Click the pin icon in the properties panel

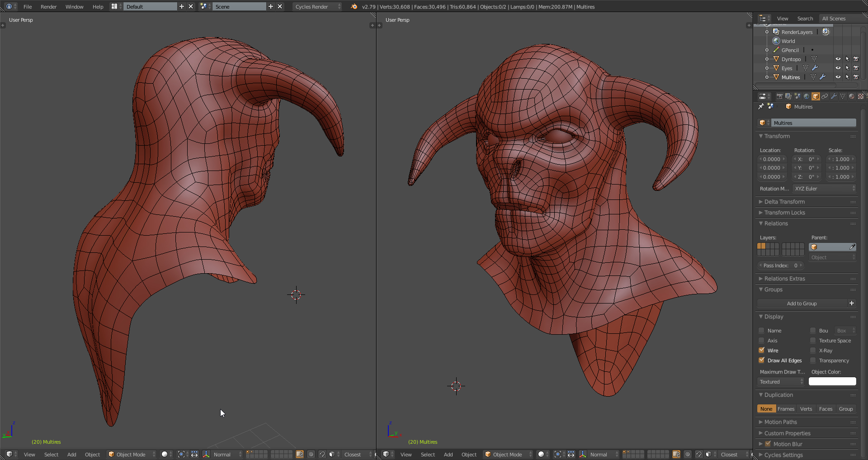coord(761,107)
